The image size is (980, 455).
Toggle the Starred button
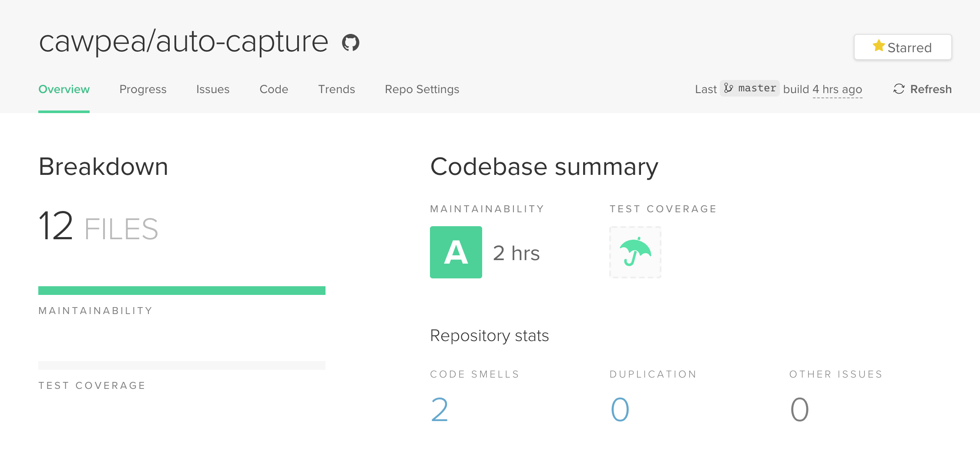(903, 47)
